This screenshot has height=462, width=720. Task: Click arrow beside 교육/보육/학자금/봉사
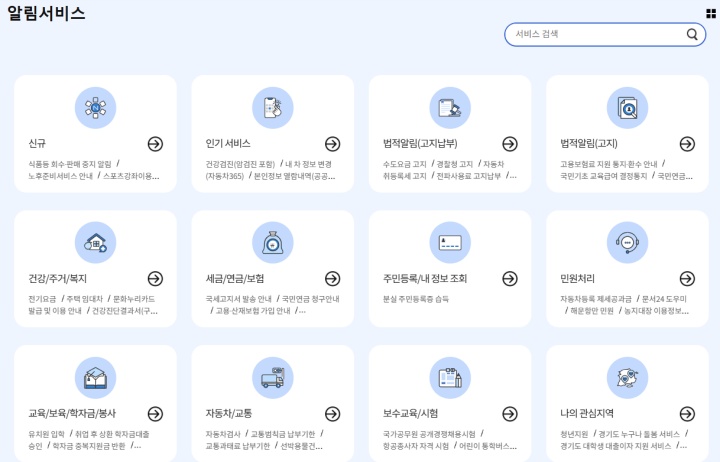click(x=155, y=414)
